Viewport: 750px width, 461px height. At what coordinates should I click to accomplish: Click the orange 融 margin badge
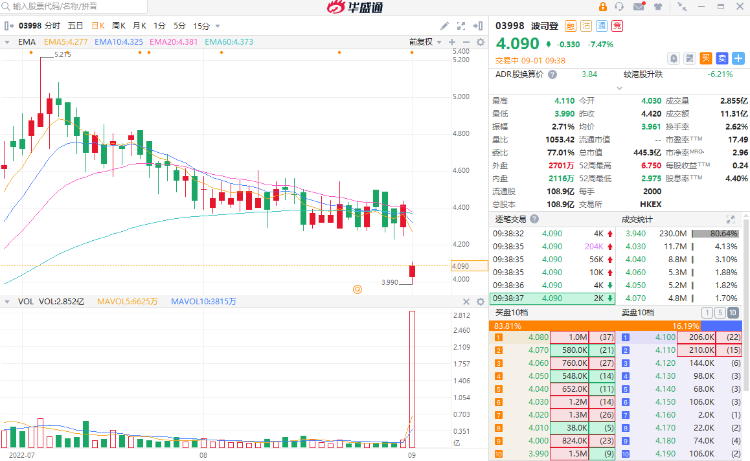[x=570, y=26]
